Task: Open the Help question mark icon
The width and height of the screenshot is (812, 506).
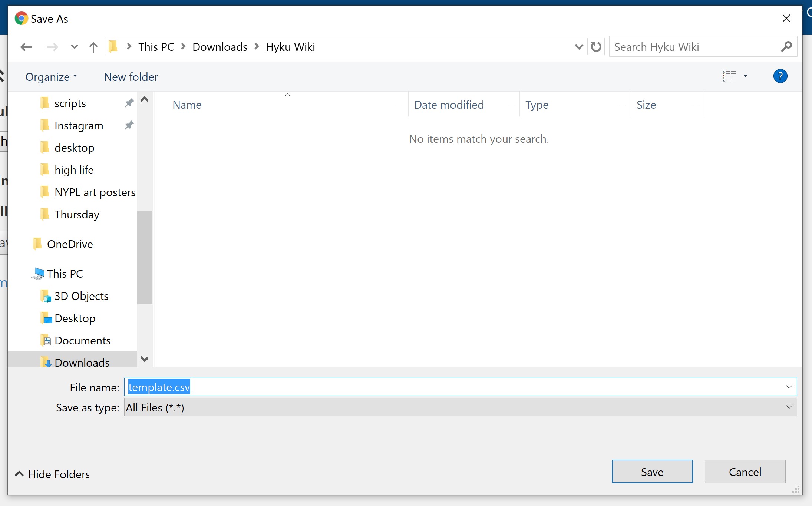Action: point(780,76)
